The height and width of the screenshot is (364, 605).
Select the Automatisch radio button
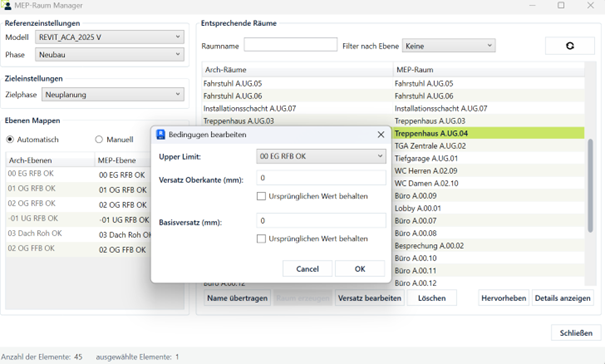coord(10,139)
